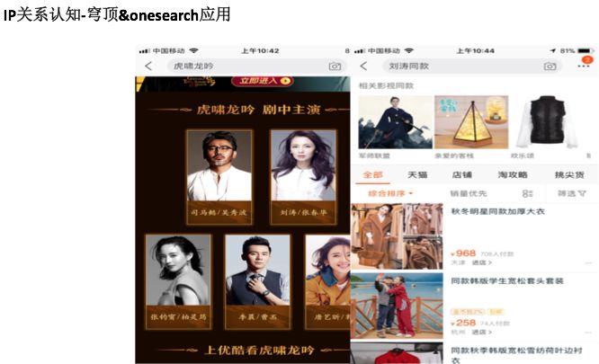Select 司马懿/吴秀波 actor card
Screen dimensions: 599x364
pos(219,177)
